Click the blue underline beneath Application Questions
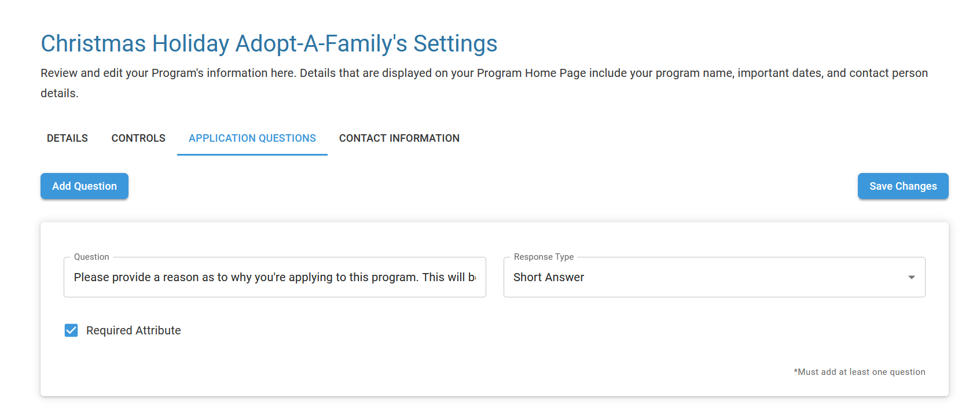 (x=252, y=154)
